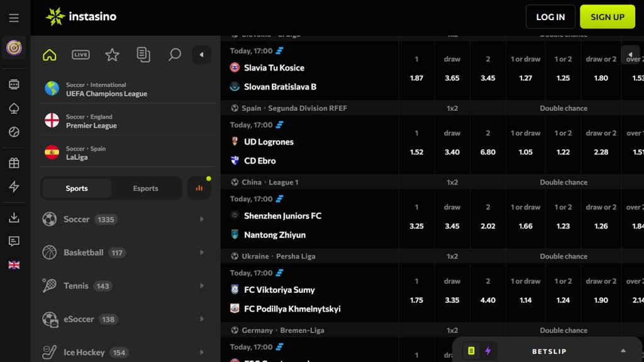Screen dimensions: 644x362
Task: Open the search magnifier icon
Action: pos(175,55)
